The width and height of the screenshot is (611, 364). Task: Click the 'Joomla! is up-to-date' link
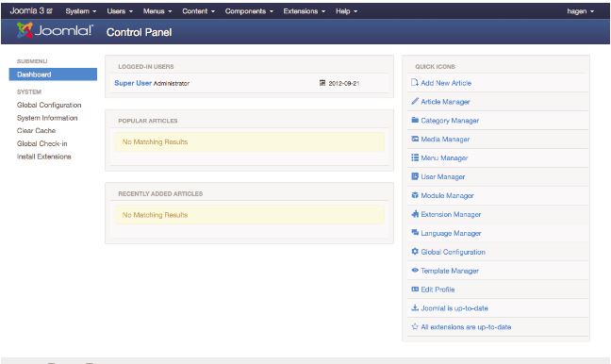[454, 307]
